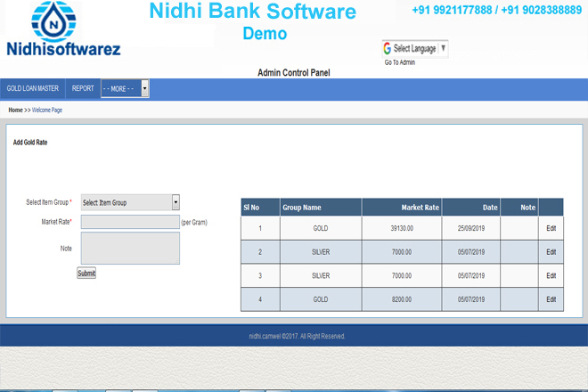Image resolution: width=588 pixels, height=392 pixels.
Task: Open the REPORT menu
Action: tap(83, 88)
